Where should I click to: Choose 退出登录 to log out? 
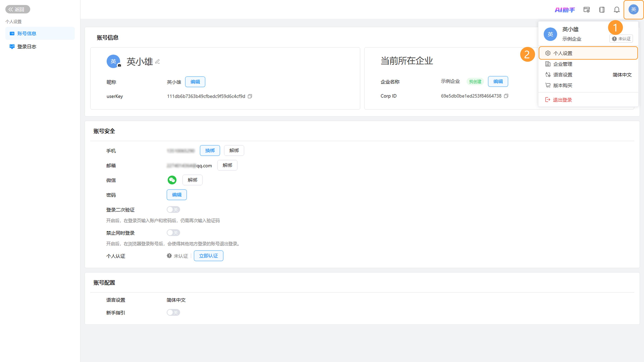pyautogui.click(x=588, y=100)
